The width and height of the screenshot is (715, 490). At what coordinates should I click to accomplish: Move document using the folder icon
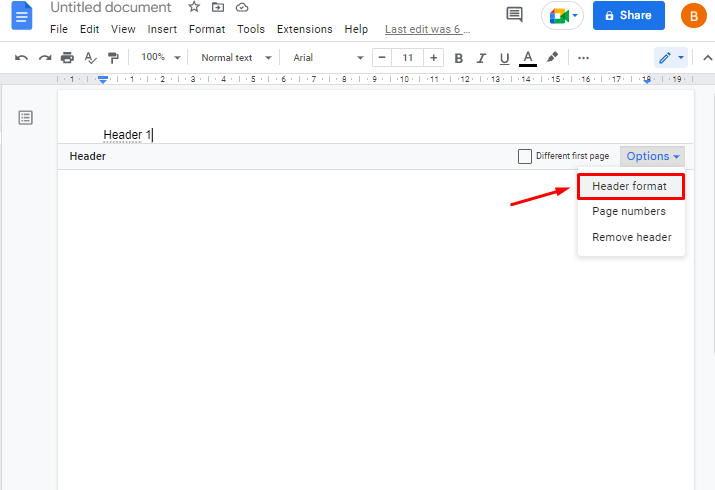pos(218,7)
